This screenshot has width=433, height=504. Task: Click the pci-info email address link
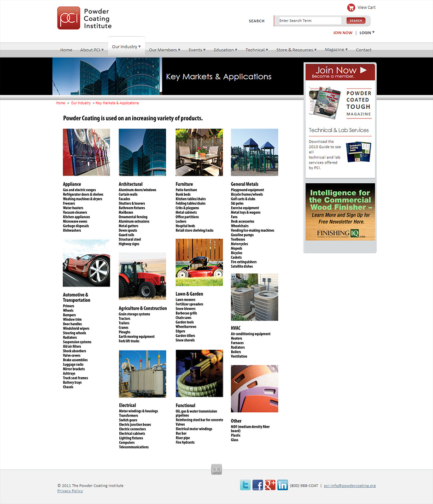(x=350, y=486)
